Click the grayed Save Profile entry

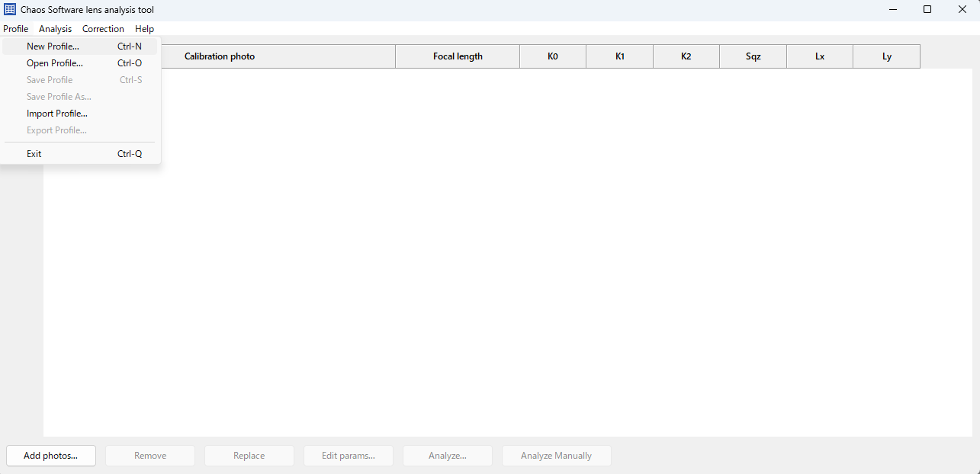pos(80,80)
